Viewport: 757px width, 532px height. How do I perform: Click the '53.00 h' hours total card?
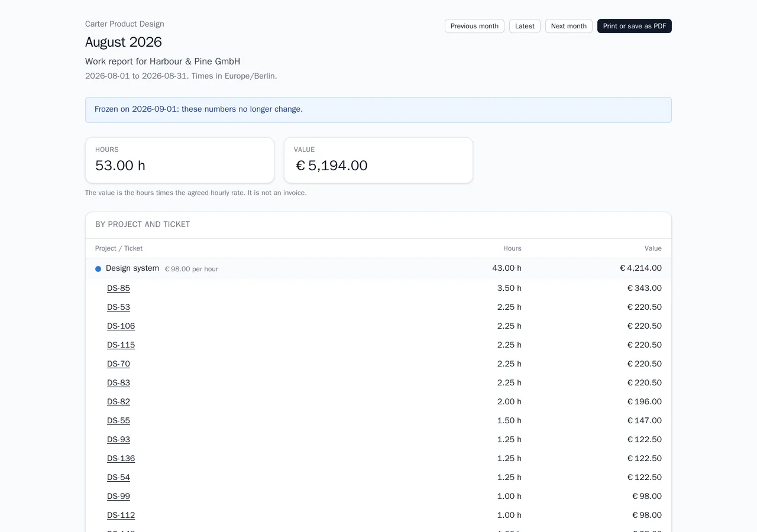pyautogui.click(x=180, y=160)
